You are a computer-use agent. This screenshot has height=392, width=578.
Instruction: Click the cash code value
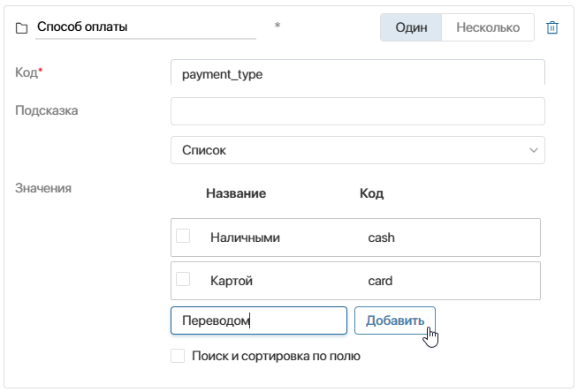381,237
